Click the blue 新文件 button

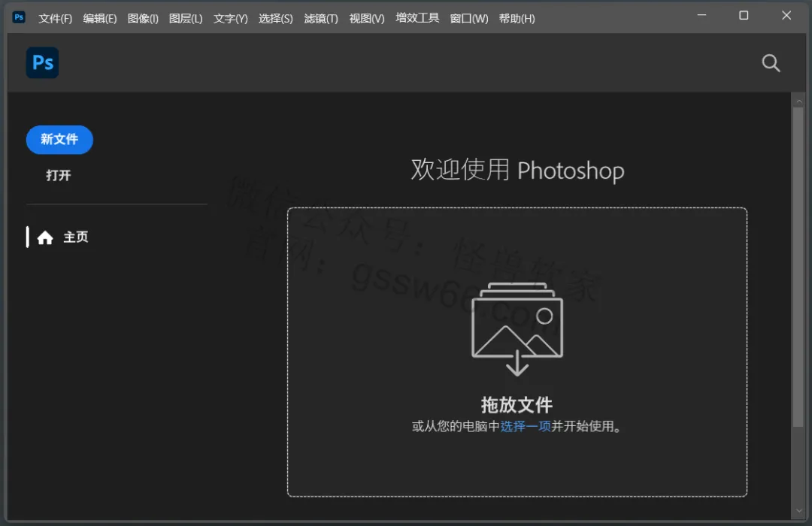(59, 140)
